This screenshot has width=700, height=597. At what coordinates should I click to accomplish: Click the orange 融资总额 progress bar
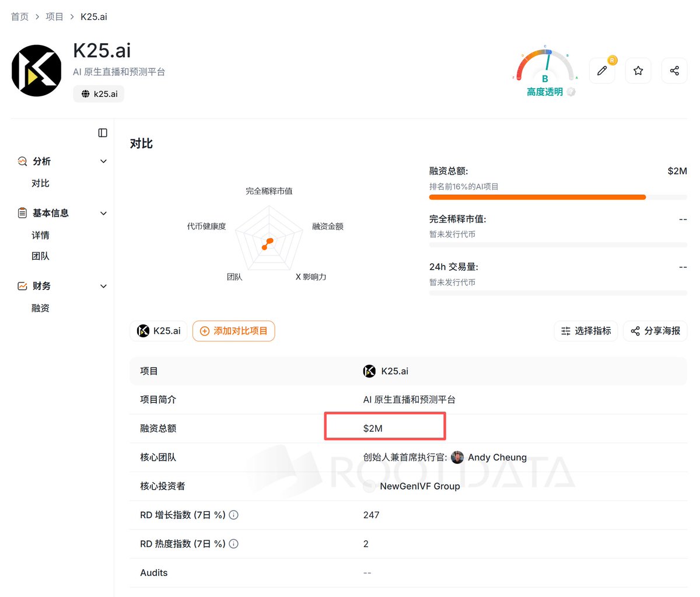[x=537, y=197]
